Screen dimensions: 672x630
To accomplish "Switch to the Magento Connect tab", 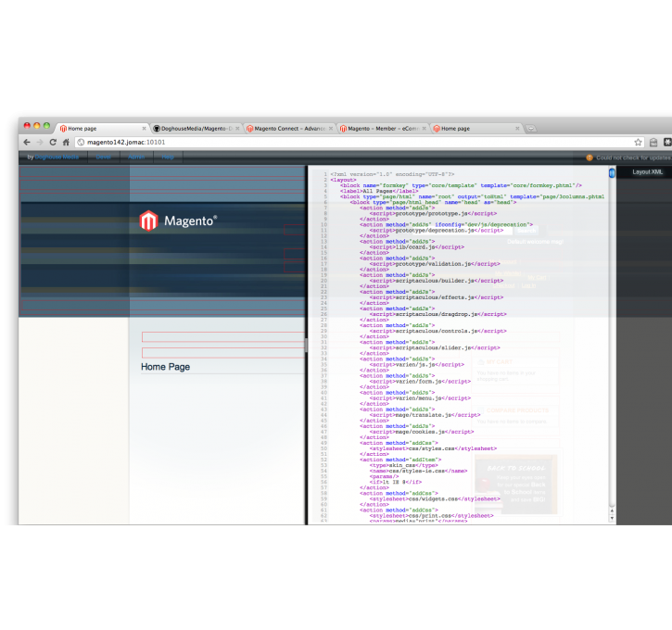I will [290, 129].
